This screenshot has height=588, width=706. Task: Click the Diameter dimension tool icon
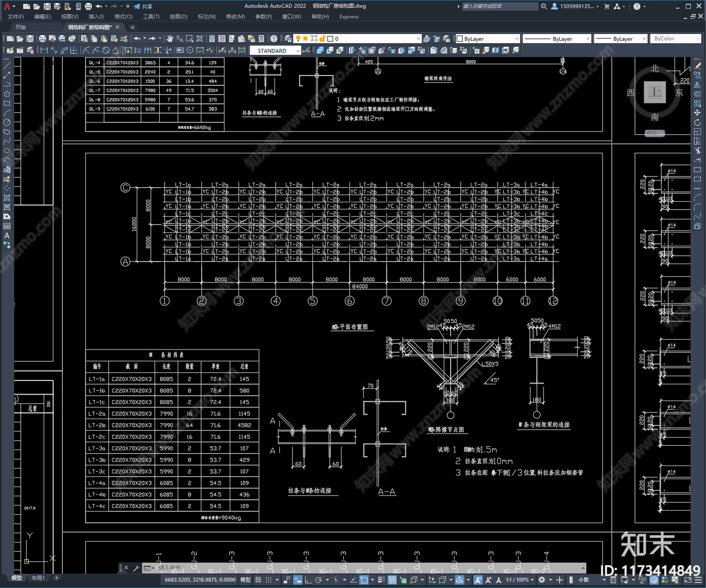106,50
